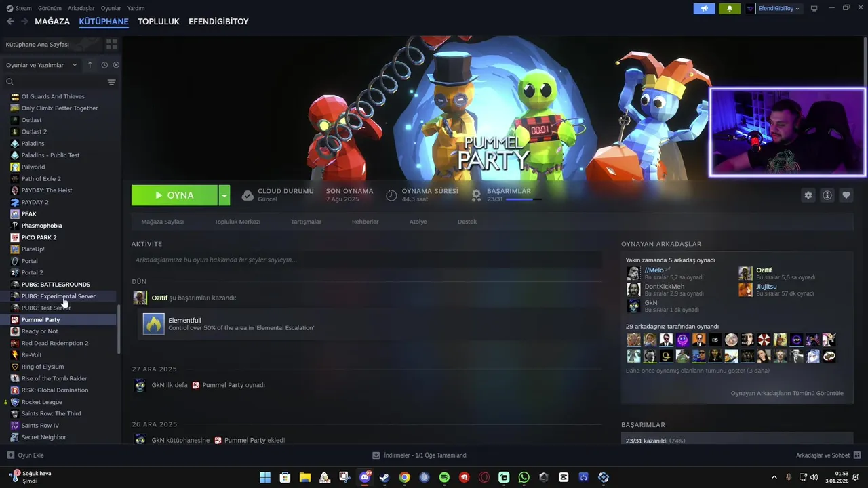The width and height of the screenshot is (868, 488).
Task: Launch the game with the OYNA button
Action: pyautogui.click(x=174, y=195)
